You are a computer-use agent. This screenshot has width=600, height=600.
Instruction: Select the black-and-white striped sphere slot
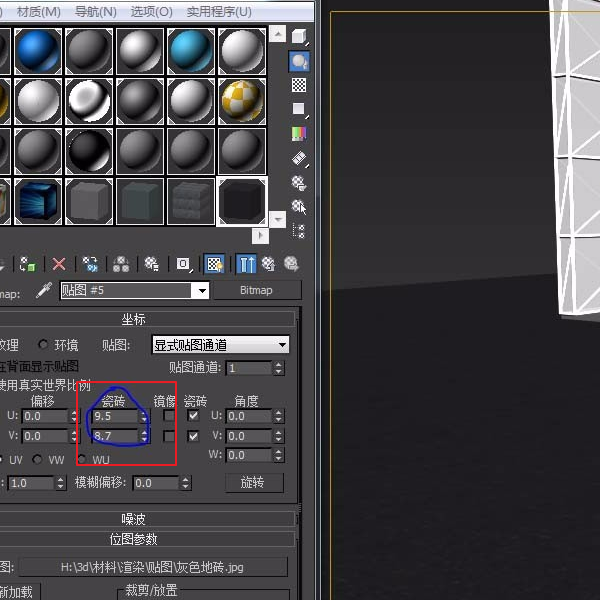click(89, 101)
